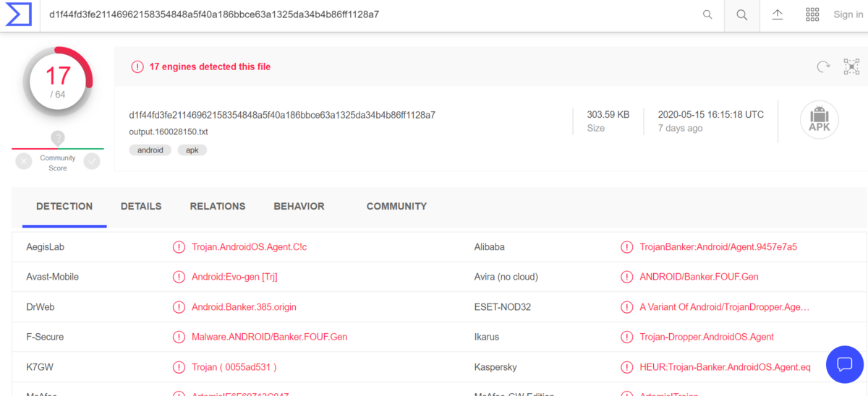Click the Avira (no cloud) engine name

[x=506, y=277]
